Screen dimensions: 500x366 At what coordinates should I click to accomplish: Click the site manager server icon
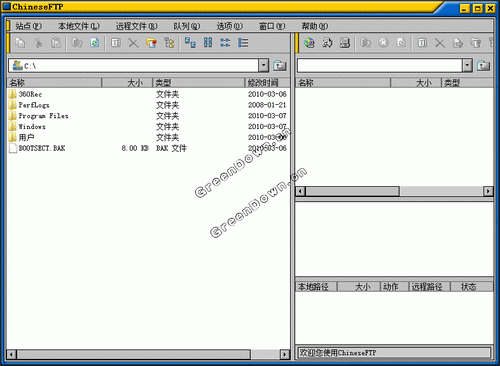coord(345,43)
